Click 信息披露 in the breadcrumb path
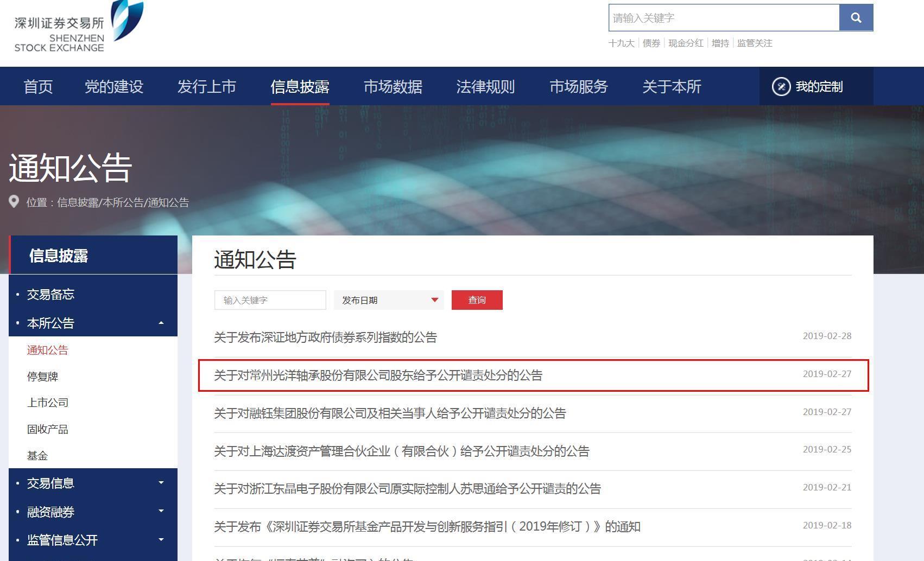 coord(78,202)
